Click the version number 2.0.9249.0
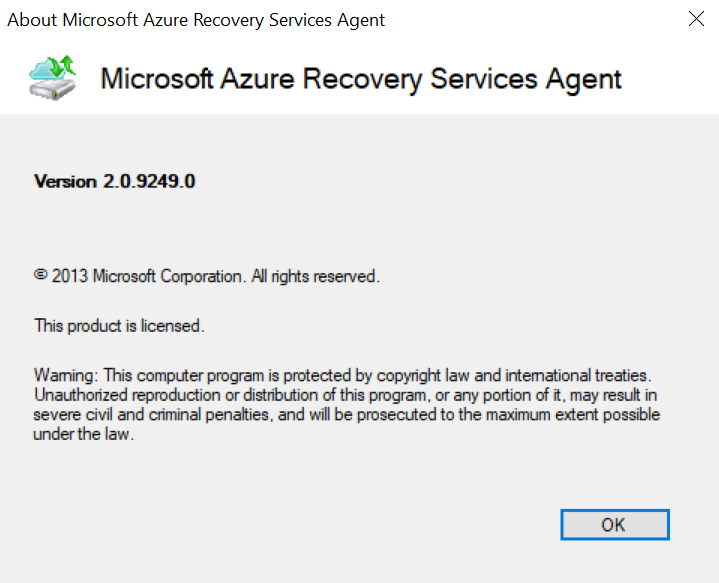719x583 pixels. 149,182
